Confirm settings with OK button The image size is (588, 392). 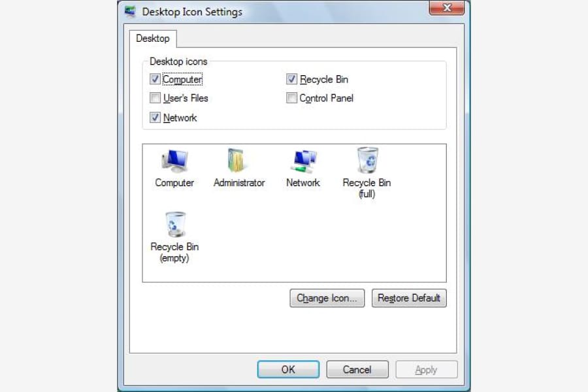(x=288, y=370)
